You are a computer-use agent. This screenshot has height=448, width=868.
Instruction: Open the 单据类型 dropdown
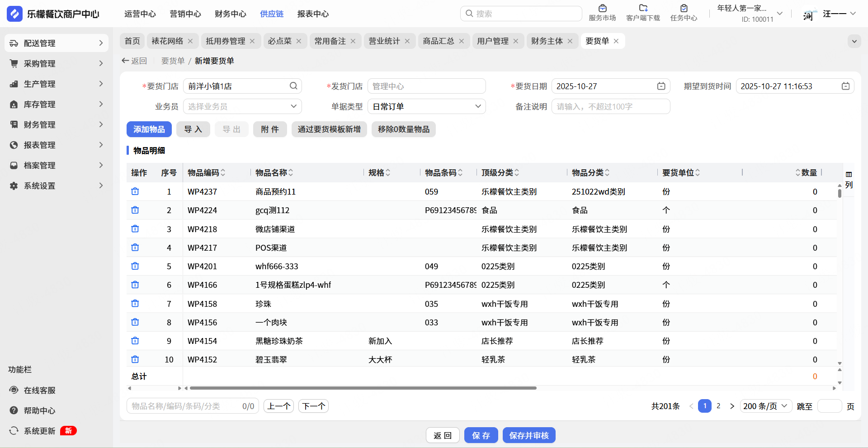tap(426, 107)
